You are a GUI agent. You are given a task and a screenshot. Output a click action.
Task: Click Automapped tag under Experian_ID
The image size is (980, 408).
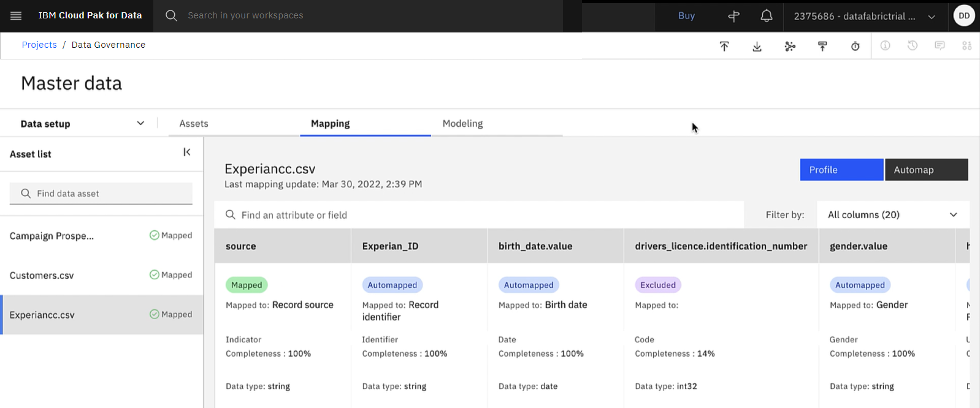392,285
